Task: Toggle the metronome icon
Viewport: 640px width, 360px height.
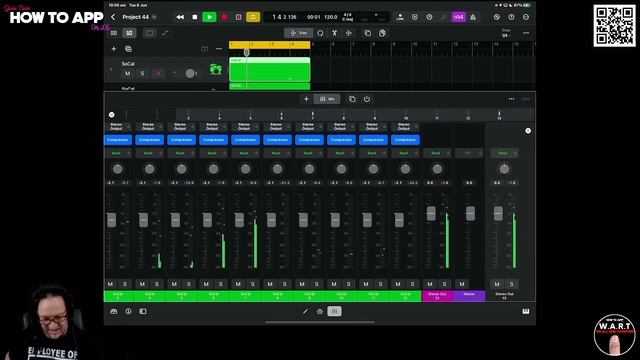Action: point(473,17)
